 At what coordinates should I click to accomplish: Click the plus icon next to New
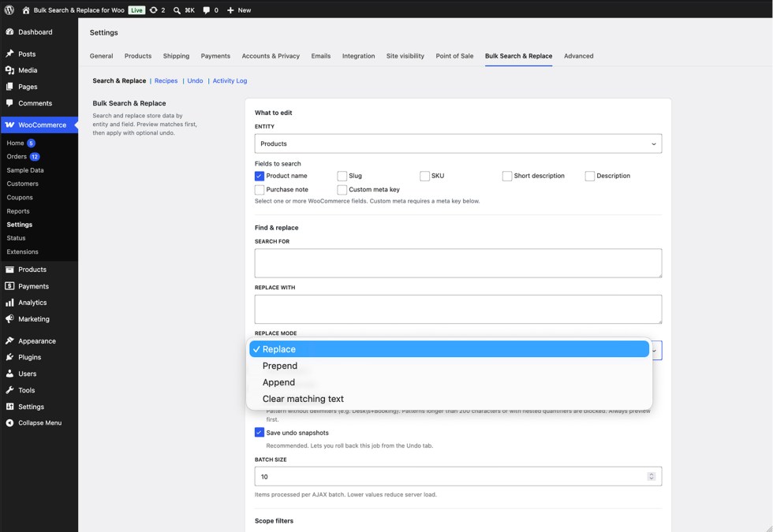(x=230, y=9)
